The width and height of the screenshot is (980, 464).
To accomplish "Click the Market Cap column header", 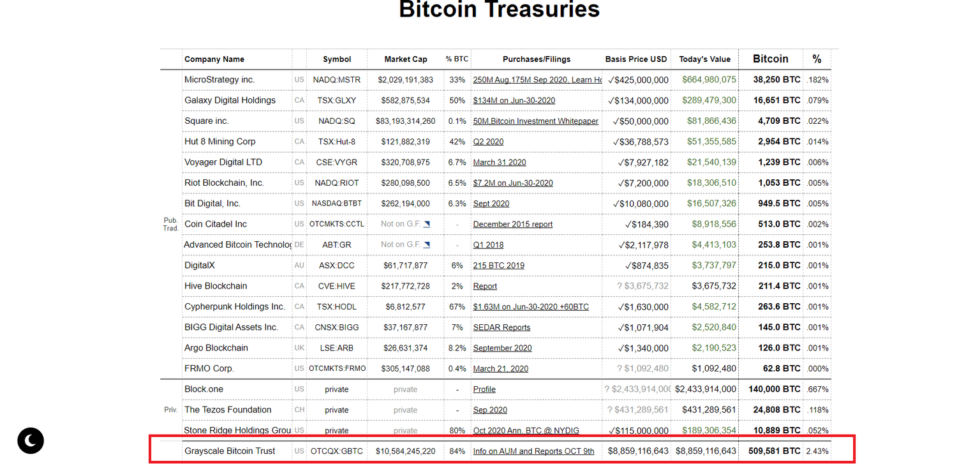I will tap(406, 59).
